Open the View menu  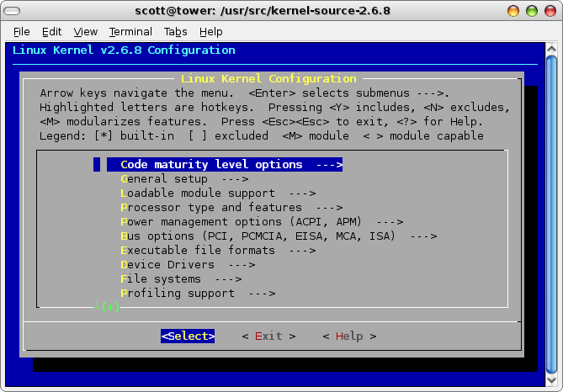point(86,32)
